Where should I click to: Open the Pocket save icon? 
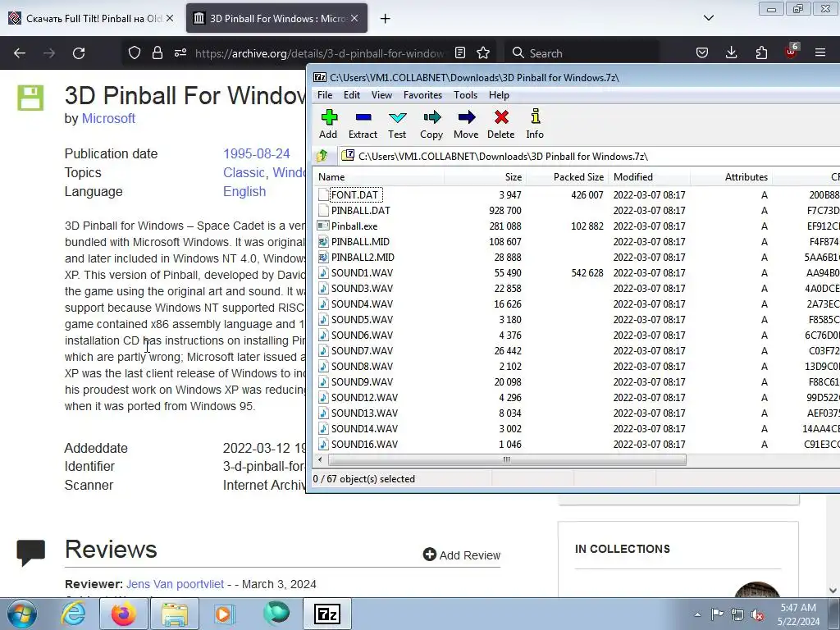[702, 52]
